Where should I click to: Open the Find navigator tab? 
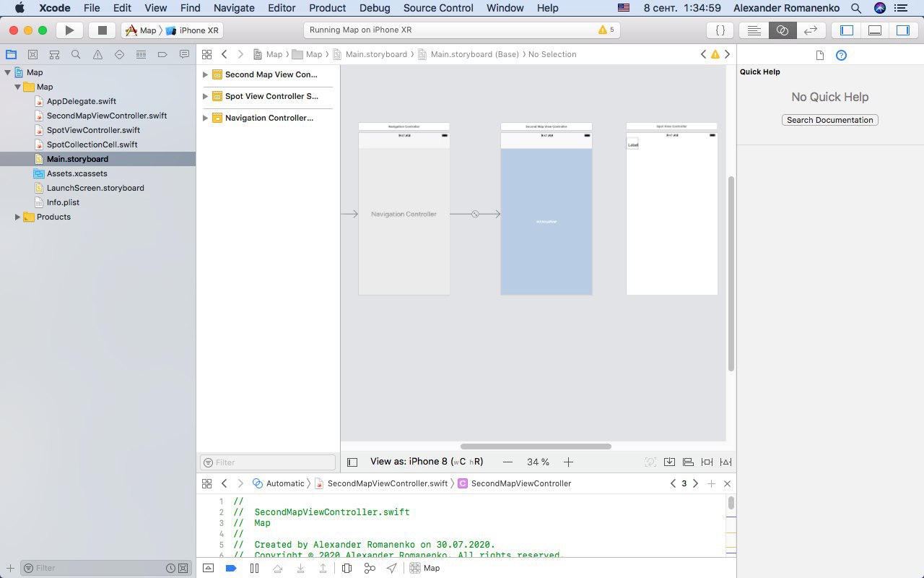click(x=76, y=54)
